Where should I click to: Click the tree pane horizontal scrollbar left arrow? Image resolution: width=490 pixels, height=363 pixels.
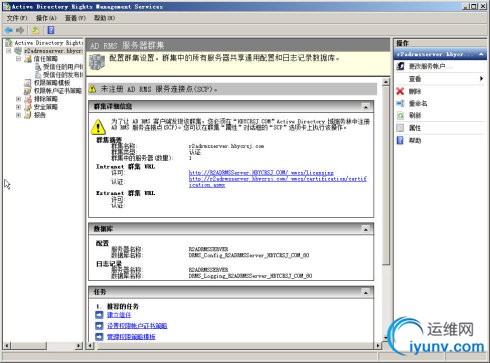point(7,345)
